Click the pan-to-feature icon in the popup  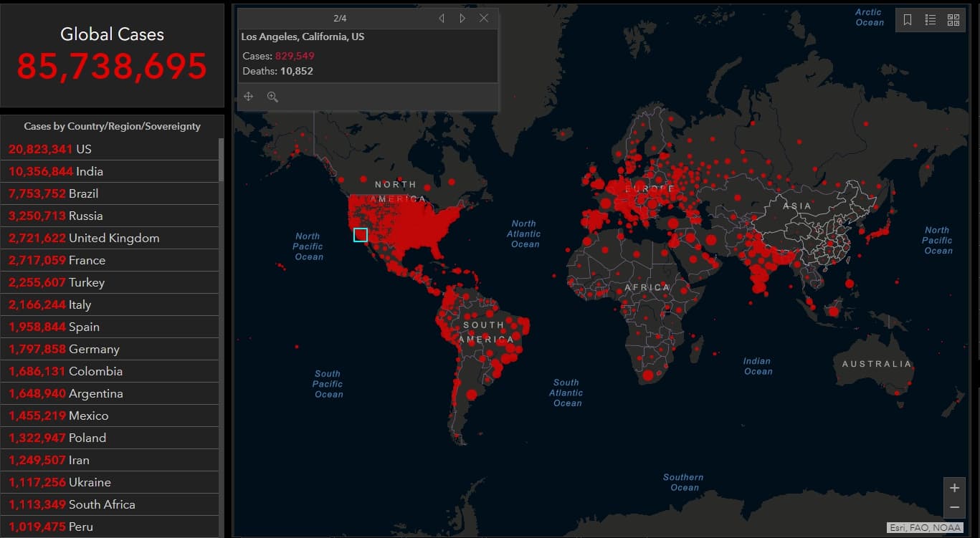click(x=249, y=97)
